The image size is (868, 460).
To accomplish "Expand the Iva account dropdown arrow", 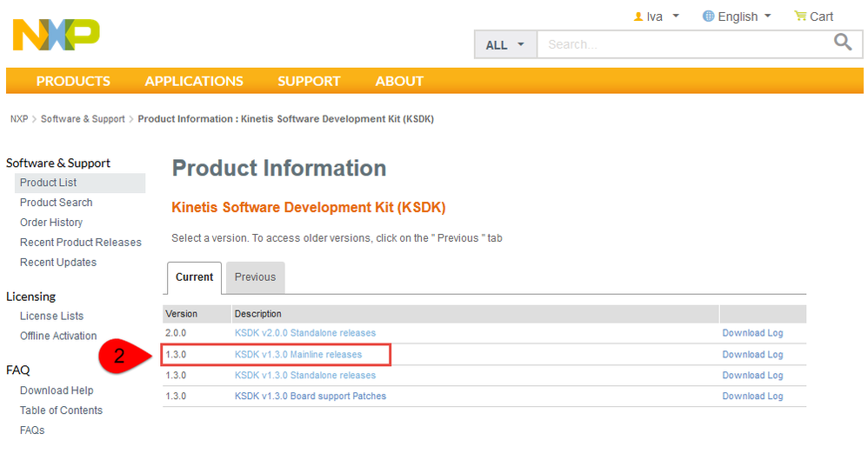I will click(x=676, y=16).
